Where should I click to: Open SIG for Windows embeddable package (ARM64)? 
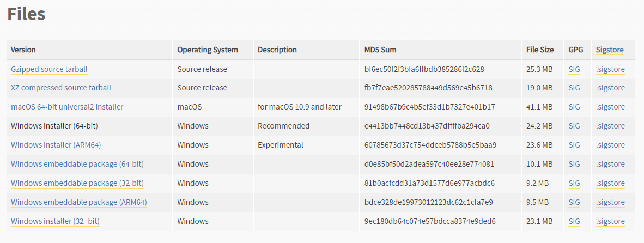click(574, 202)
